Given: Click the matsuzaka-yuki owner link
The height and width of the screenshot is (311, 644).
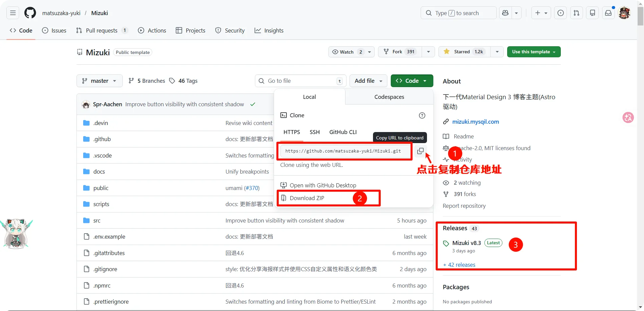Looking at the screenshot, I should [x=61, y=13].
